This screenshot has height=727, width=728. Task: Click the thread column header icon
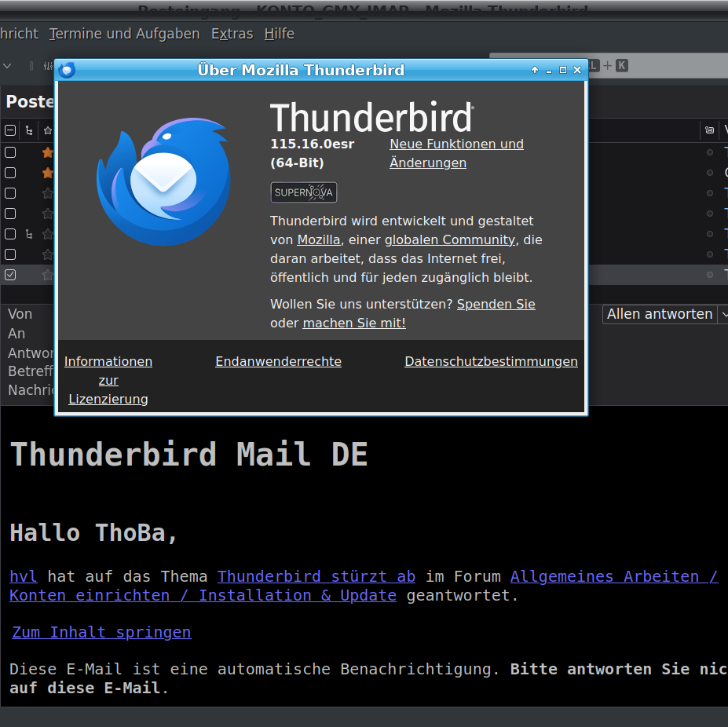pos(29,130)
